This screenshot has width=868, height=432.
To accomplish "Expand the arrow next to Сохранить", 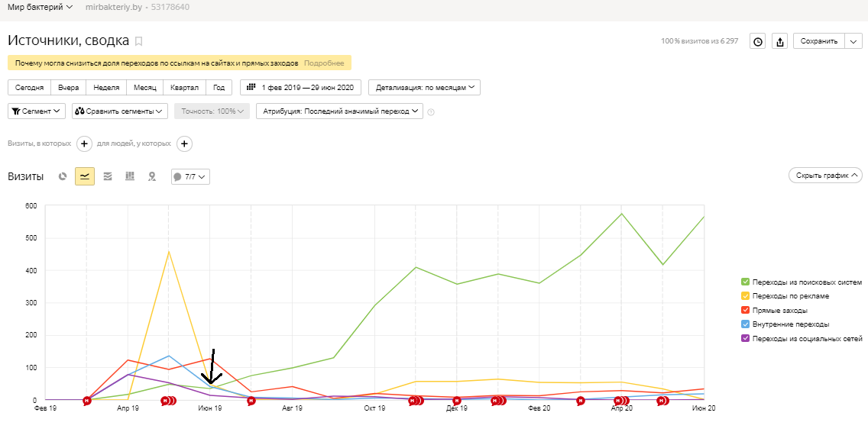I will point(853,41).
